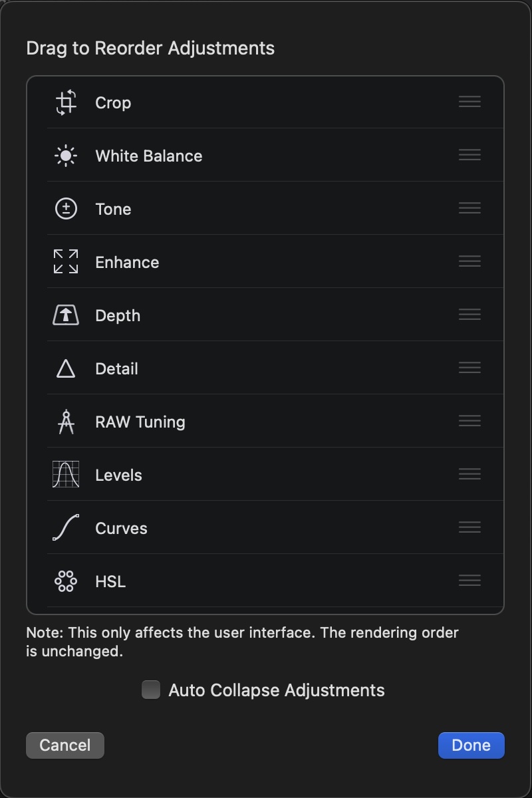Click the Levels row drag handle
The width and height of the screenshot is (532, 798).
point(469,474)
